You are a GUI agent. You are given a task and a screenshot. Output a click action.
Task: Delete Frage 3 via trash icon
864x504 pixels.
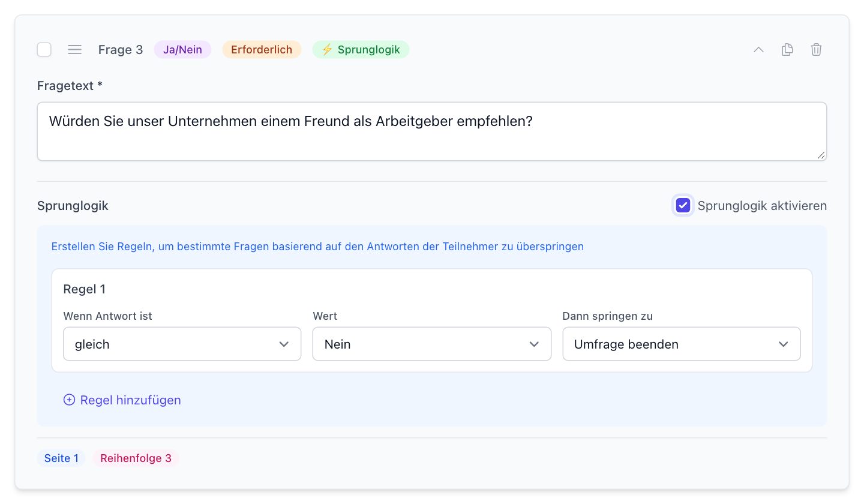[x=816, y=50]
